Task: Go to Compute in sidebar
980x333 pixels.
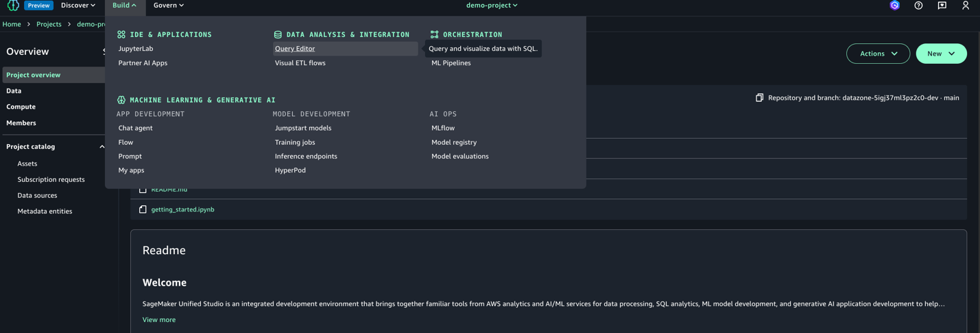Action: (x=21, y=107)
